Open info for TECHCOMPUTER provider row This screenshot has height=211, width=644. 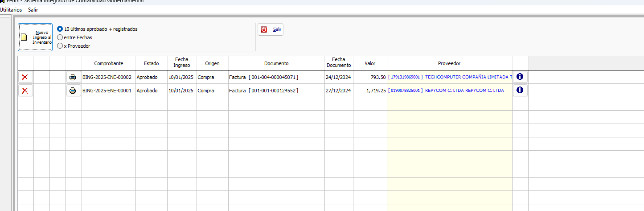pyautogui.click(x=520, y=77)
